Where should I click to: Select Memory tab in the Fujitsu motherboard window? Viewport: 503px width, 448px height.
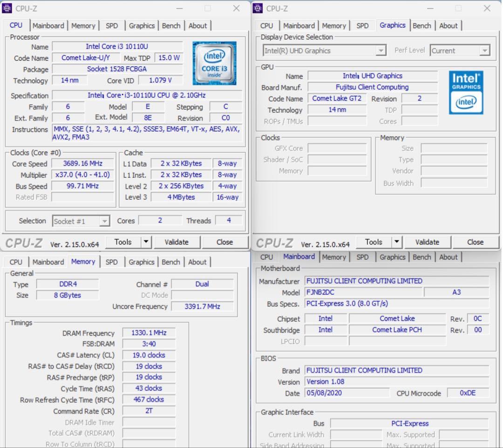point(334,257)
